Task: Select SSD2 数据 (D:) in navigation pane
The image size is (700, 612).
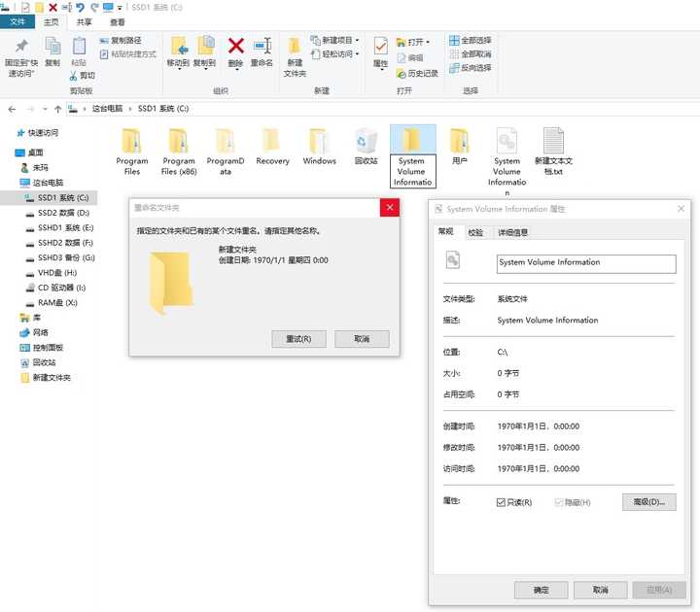Action: click(57, 213)
